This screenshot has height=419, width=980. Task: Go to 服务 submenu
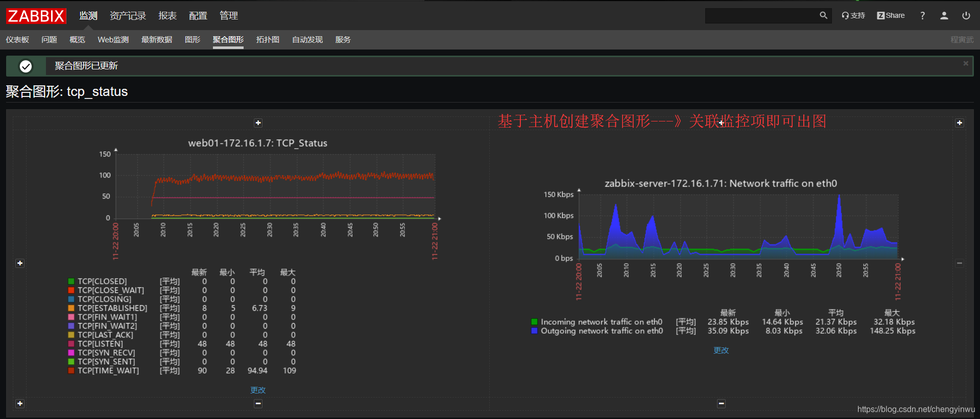343,39
